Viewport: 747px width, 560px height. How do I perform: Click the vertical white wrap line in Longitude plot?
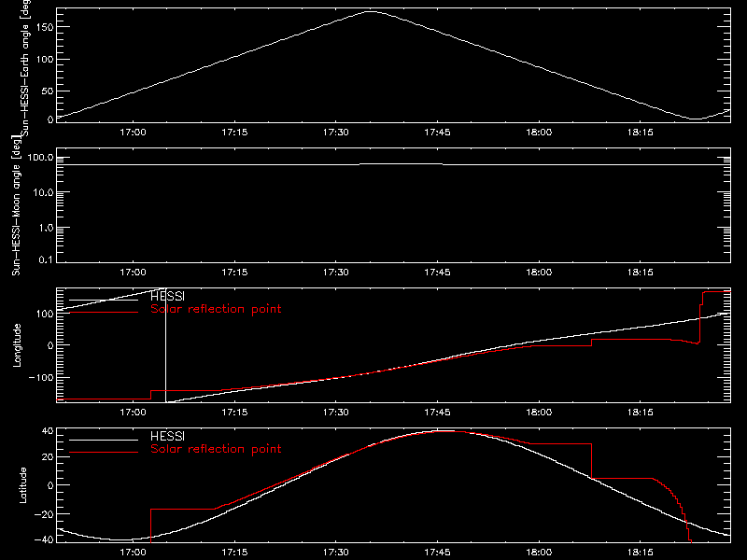click(x=165, y=345)
